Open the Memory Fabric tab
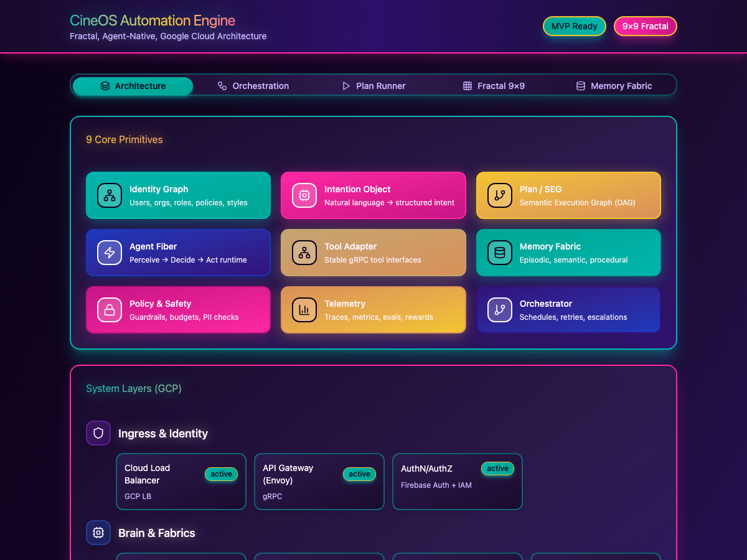The width and height of the screenshot is (747, 560). (614, 86)
